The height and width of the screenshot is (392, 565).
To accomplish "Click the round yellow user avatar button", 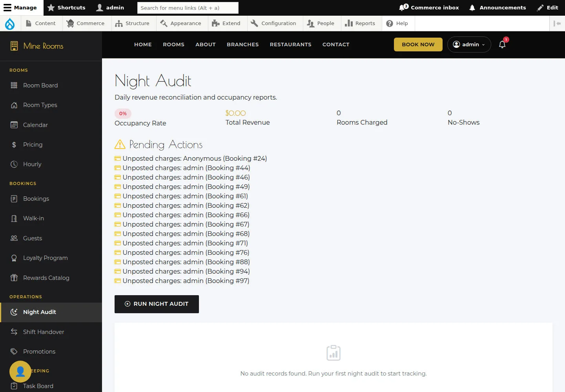I will tap(20, 372).
